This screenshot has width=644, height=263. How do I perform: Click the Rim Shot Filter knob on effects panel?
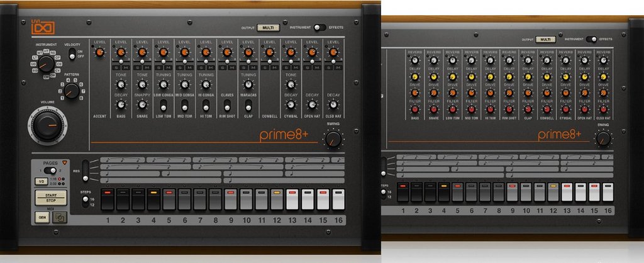tap(509, 109)
